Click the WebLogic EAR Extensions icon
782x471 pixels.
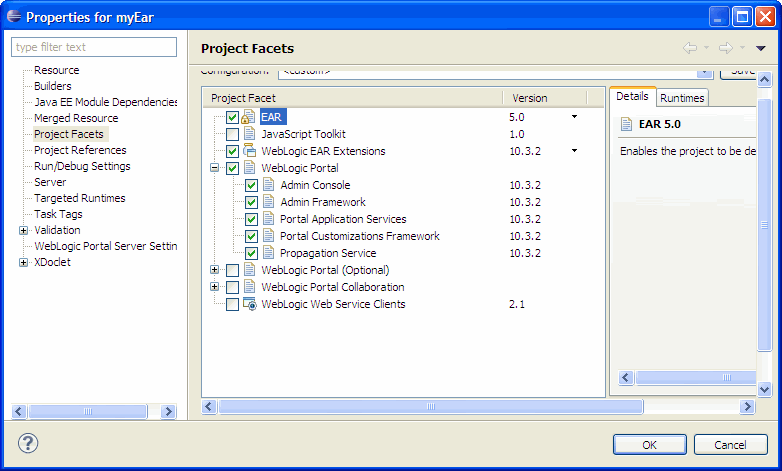[x=249, y=151]
